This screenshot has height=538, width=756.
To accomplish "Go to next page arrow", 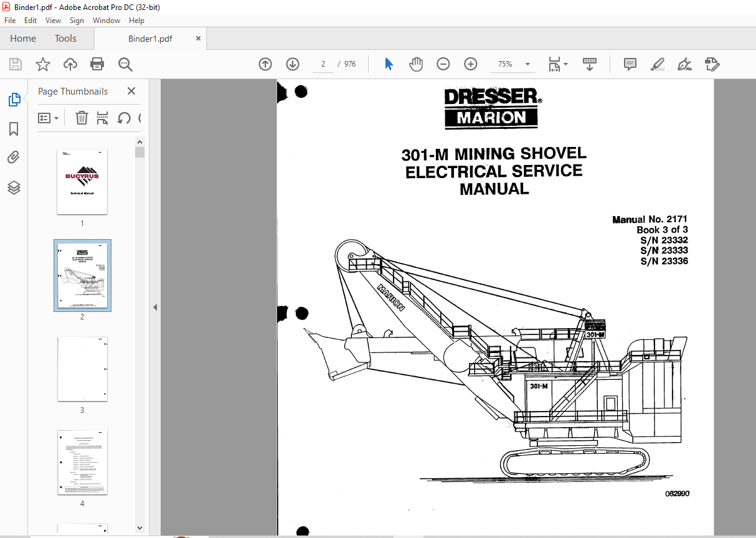I will (293, 64).
